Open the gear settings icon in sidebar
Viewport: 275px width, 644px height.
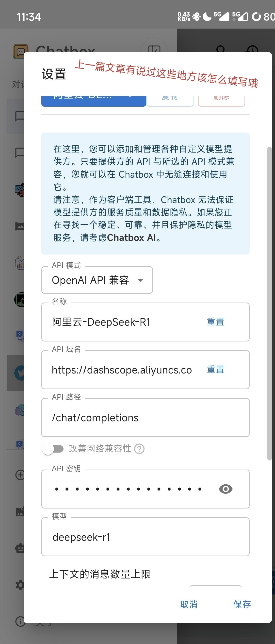point(20,585)
